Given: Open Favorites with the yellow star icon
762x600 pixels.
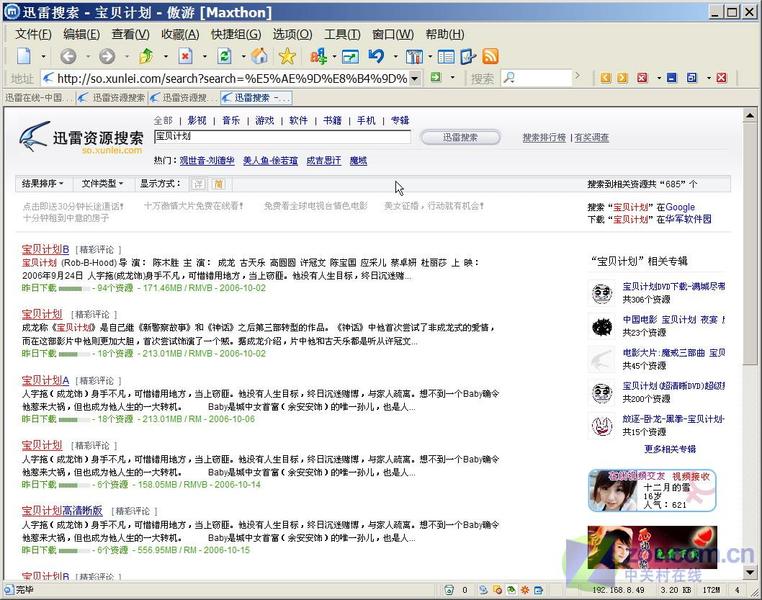Looking at the screenshot, I should pyautogui.click(x=287, y=56).
